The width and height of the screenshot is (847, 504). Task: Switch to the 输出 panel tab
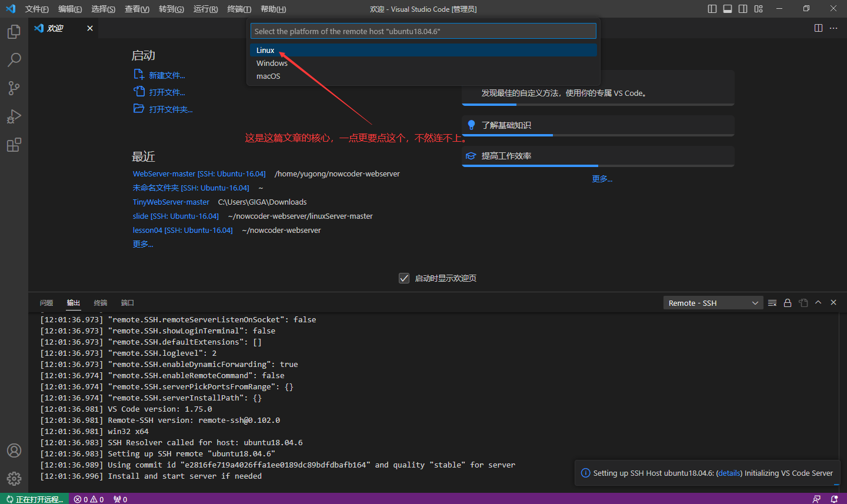click(74, 303)
